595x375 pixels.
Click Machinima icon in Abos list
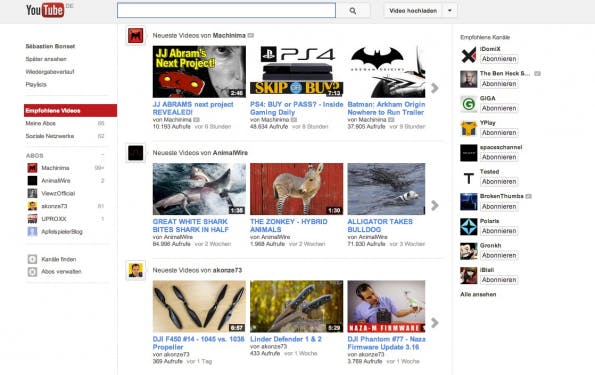[x=32, y=168]
